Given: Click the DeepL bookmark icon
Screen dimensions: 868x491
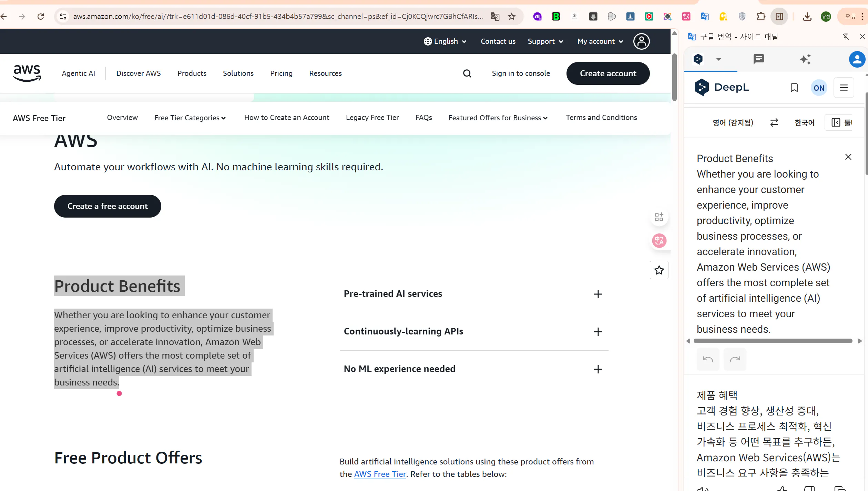Looking at the screenshot, I should (794, 88).
